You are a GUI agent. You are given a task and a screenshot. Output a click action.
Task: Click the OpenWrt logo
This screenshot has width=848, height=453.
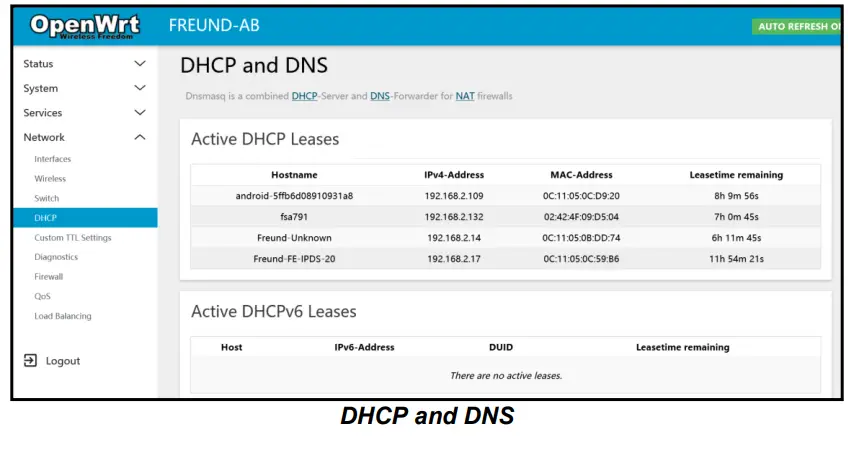[x=85, y=26]
